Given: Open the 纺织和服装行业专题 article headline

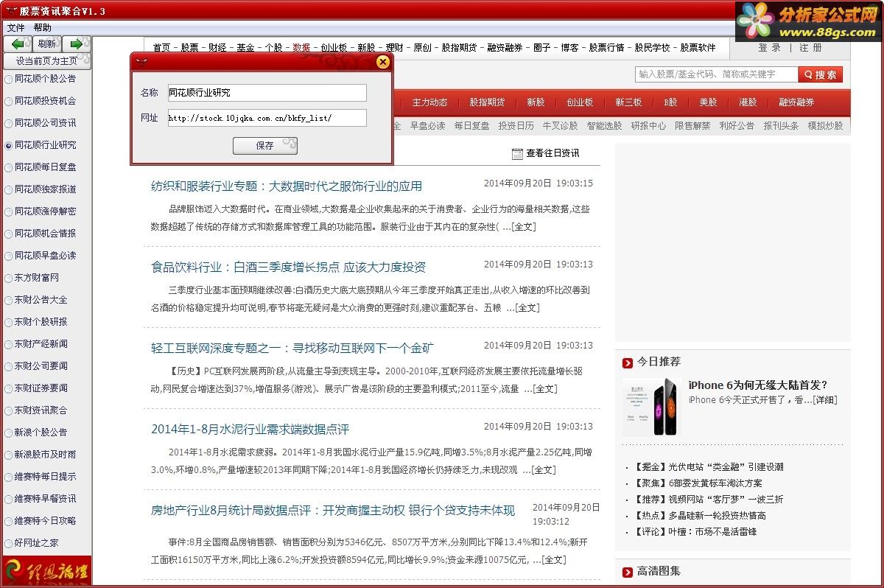Looking at the screenshot, I should [287, 186].
